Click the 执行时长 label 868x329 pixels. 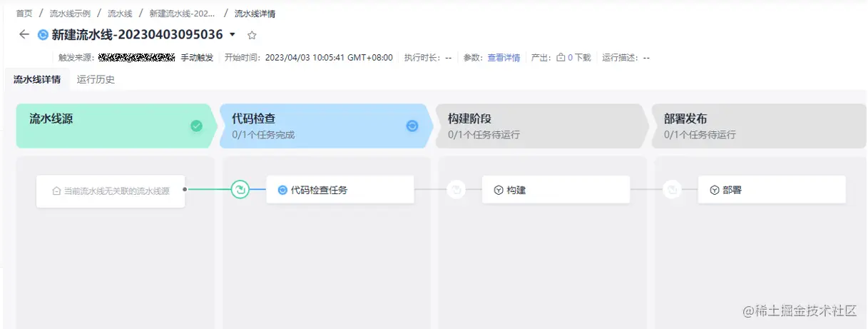pos(422,58)
